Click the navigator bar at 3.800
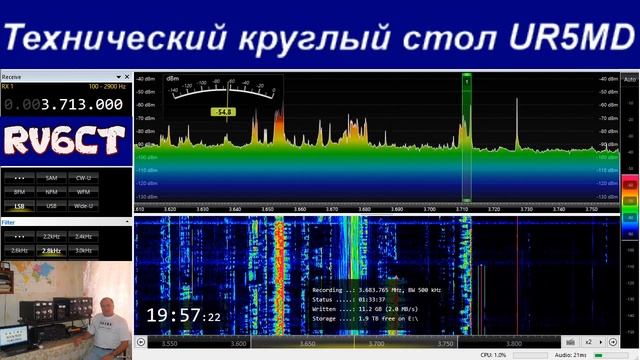 click(x=514, y=344)
